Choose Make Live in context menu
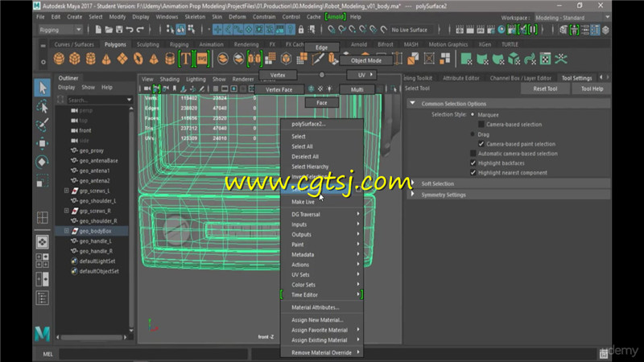This screenshot has width=644, height=362. pos(303,202)
